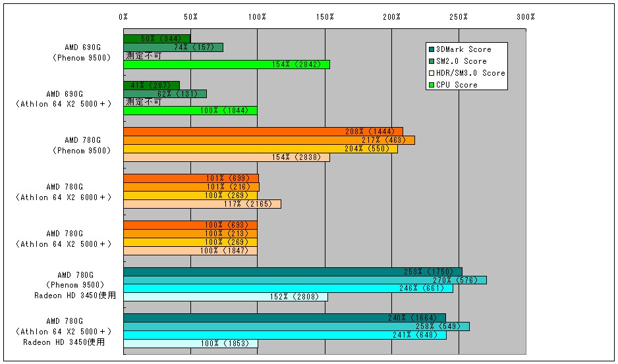
Task: Select the 100% axis label
Action: 257,17
